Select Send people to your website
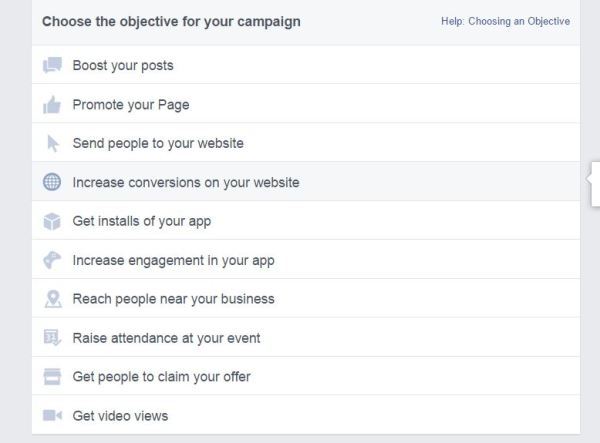This screenshot has width=600, height=443. (x=158, y=143)
